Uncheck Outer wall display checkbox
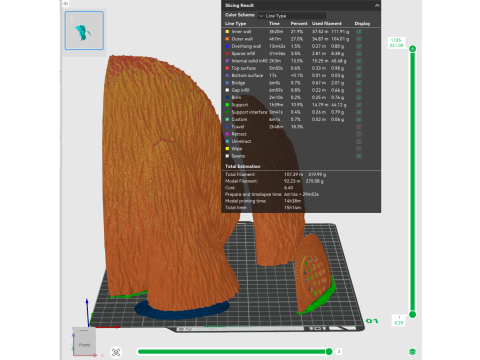The height and width of the screenshot is (360, 480). pos(359,39)
